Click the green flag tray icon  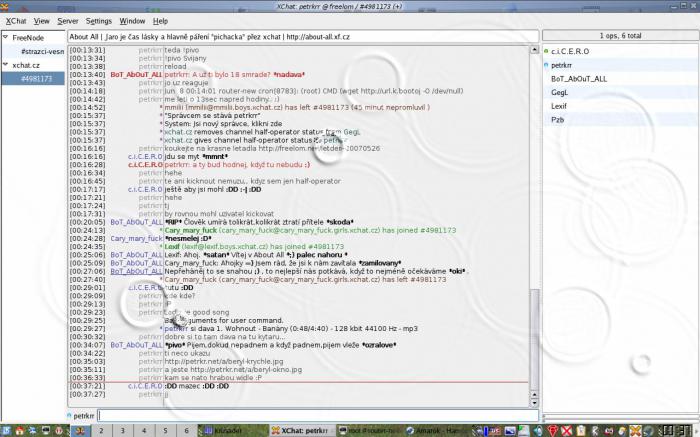[x=524, y=431]
